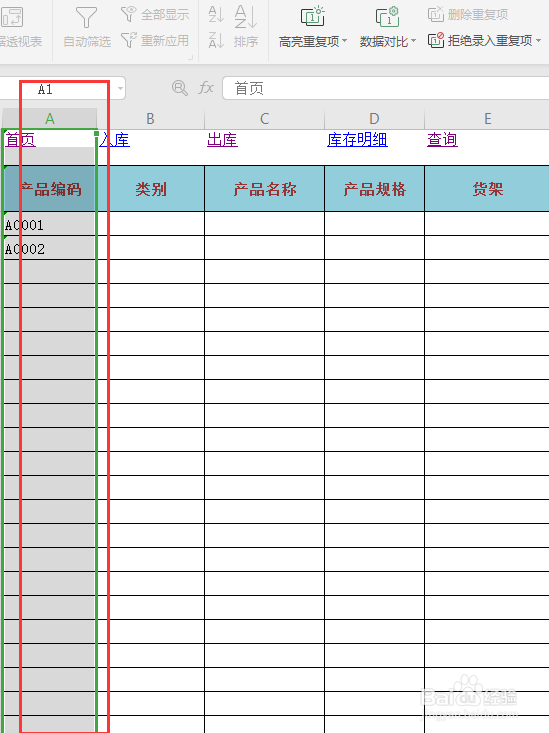Image resolution: width=549 pixels, height=733 pixels.
Task: Select column E header
Action: point(487,119)
